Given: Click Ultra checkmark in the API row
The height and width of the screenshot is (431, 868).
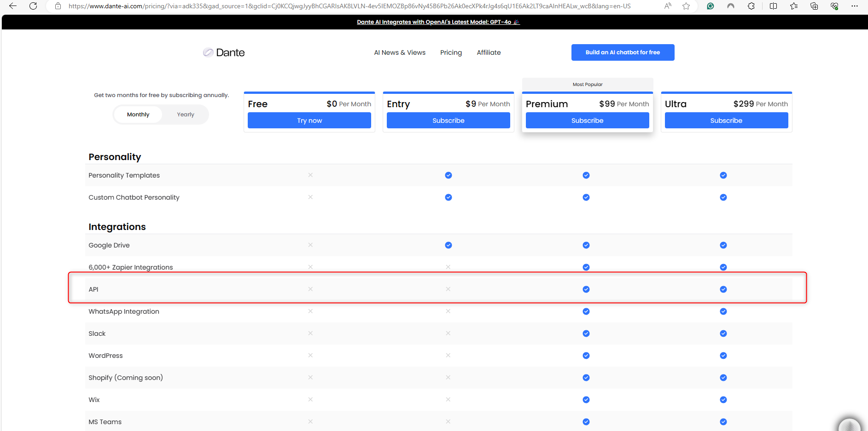Looking at the screenshot, I should pos(723,289).
